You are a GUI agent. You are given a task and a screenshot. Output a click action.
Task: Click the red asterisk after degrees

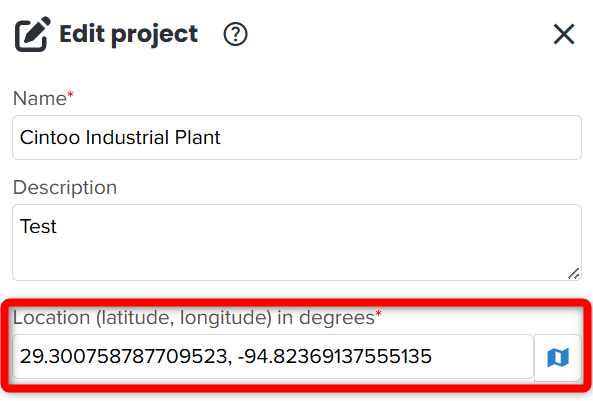[x=379, y=313]
